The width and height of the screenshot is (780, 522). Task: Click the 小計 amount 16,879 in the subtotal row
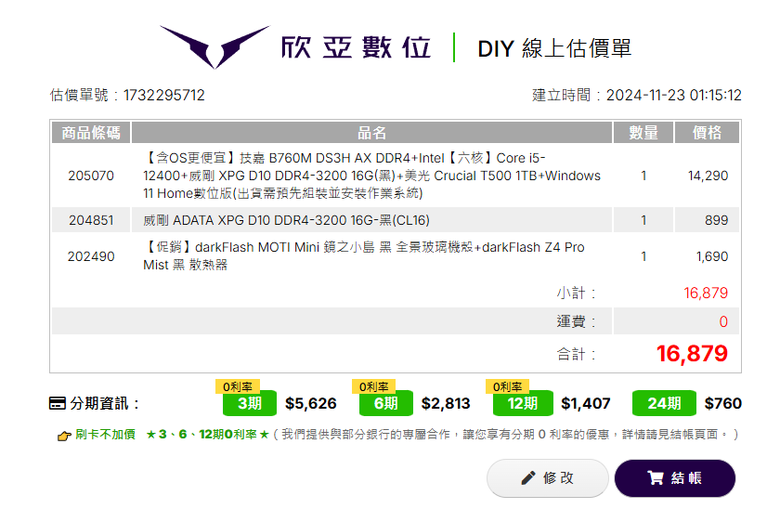point(706,293)
